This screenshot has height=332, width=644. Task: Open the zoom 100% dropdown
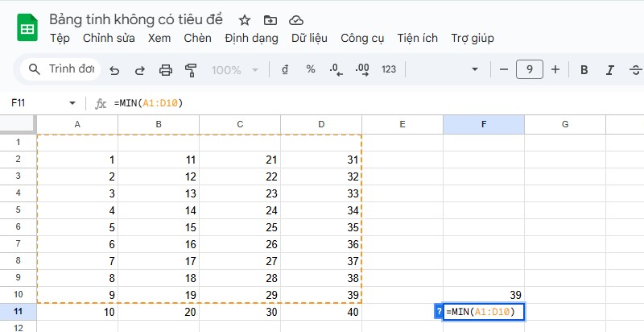pyautogui.click(x=235, y=70)
